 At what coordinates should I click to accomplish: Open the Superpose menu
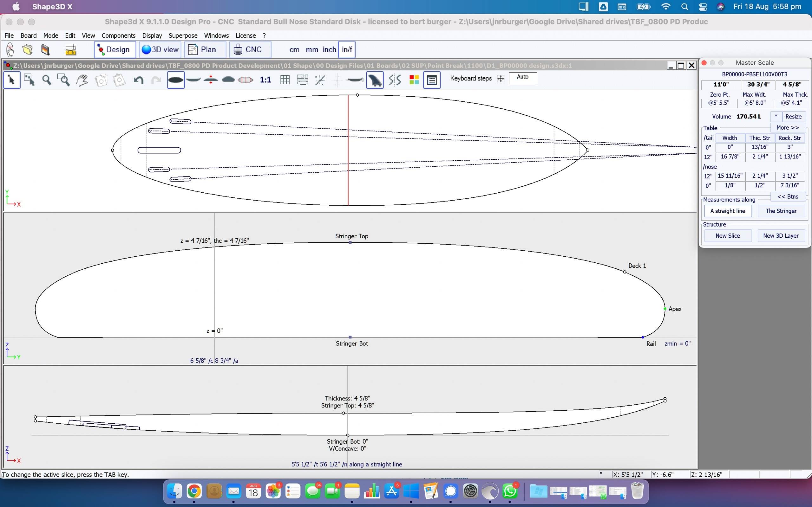tap(183, 35)
